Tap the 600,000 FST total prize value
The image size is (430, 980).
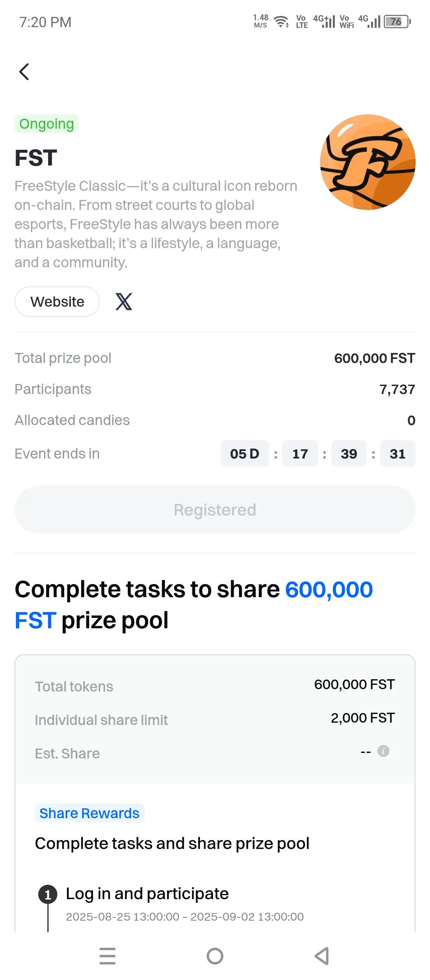[x=375, y=358]
